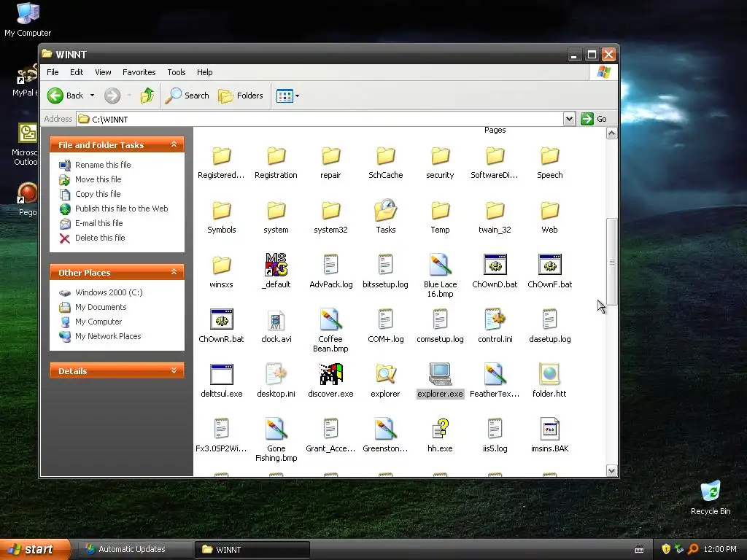Select the control.ini file
The height and width of the screenshot is (560, 747).
[495, 319]
